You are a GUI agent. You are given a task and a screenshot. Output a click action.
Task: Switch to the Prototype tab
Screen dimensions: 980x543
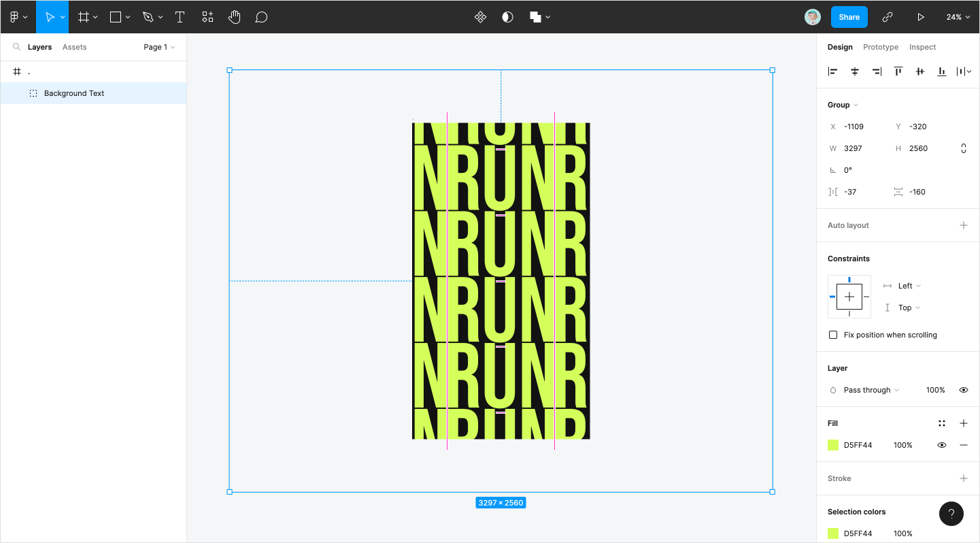click(881, 47)
